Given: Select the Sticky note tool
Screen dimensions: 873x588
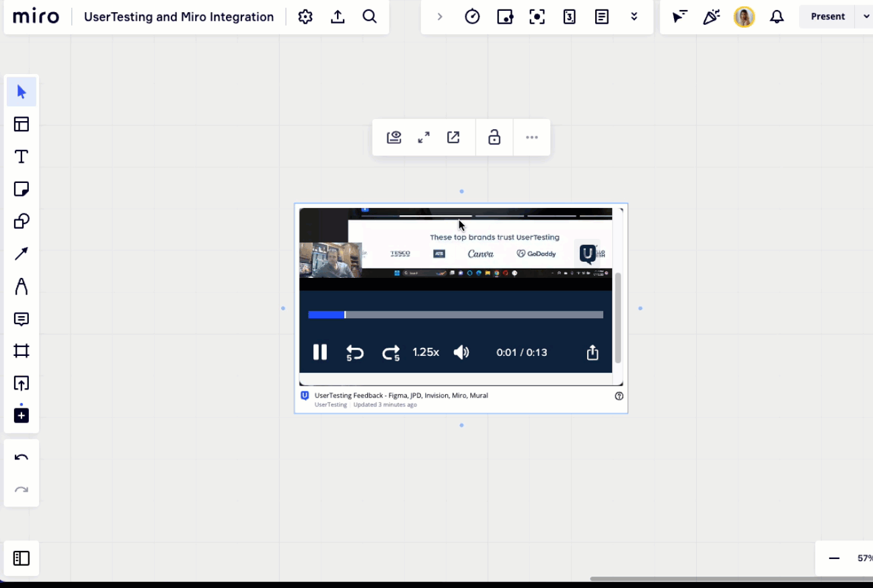Looking at the screenshot, I should (x=22, y=188).
